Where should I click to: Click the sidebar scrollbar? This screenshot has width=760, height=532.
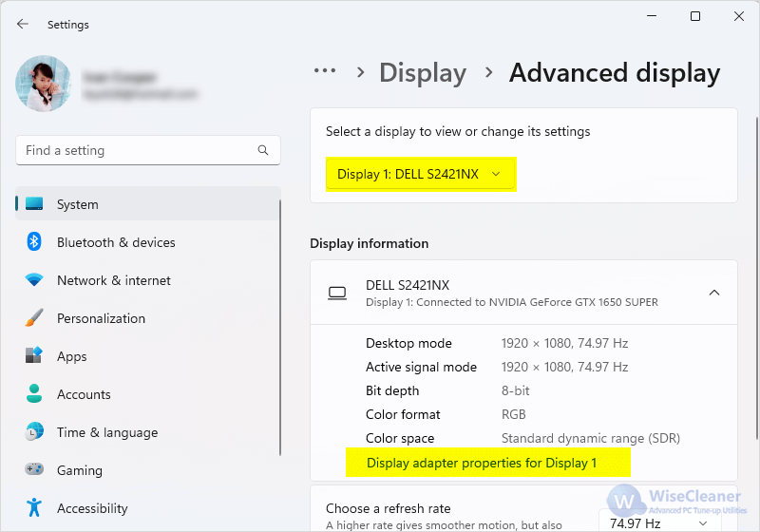pyautogui.click(x=280, y=327)
